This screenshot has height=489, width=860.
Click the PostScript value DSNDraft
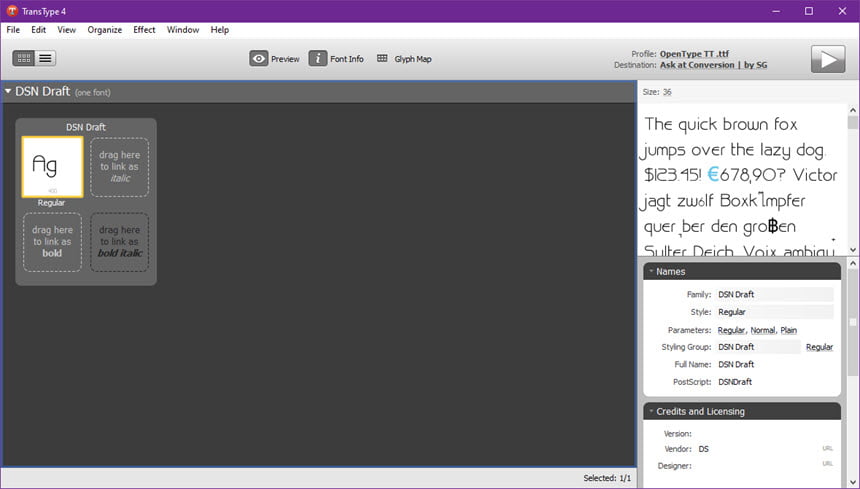[x=735, y=382]
